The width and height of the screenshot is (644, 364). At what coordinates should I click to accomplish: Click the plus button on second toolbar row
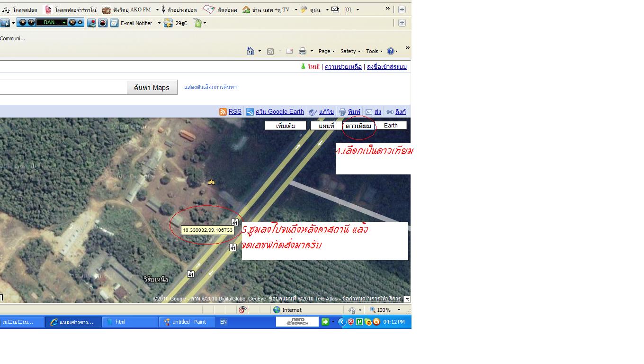click(402, 23)
